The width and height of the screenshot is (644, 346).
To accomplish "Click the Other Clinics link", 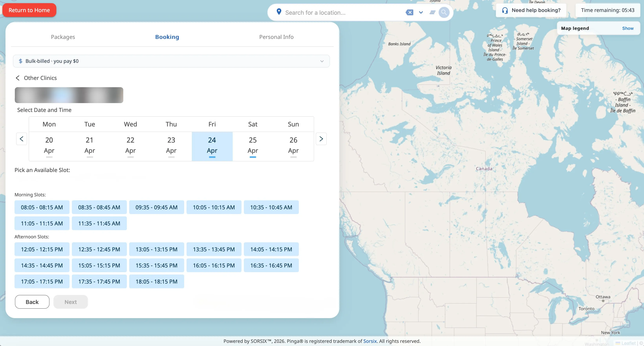I will pos(40,78).
